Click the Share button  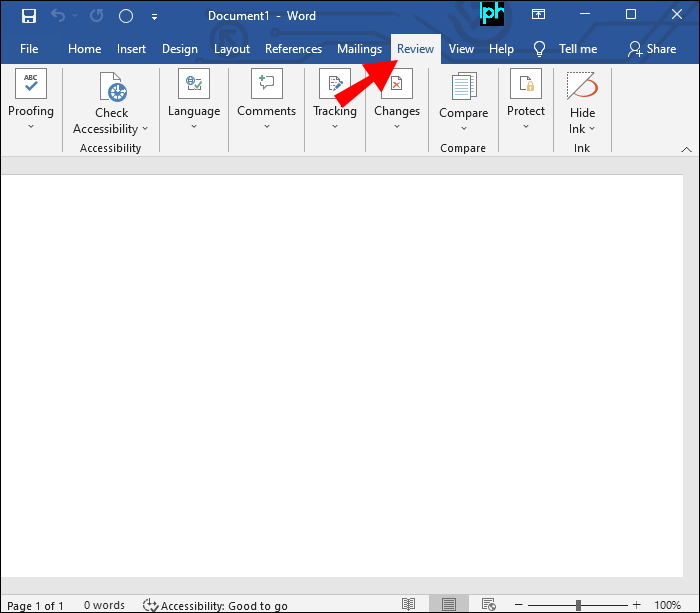point(652,49)
